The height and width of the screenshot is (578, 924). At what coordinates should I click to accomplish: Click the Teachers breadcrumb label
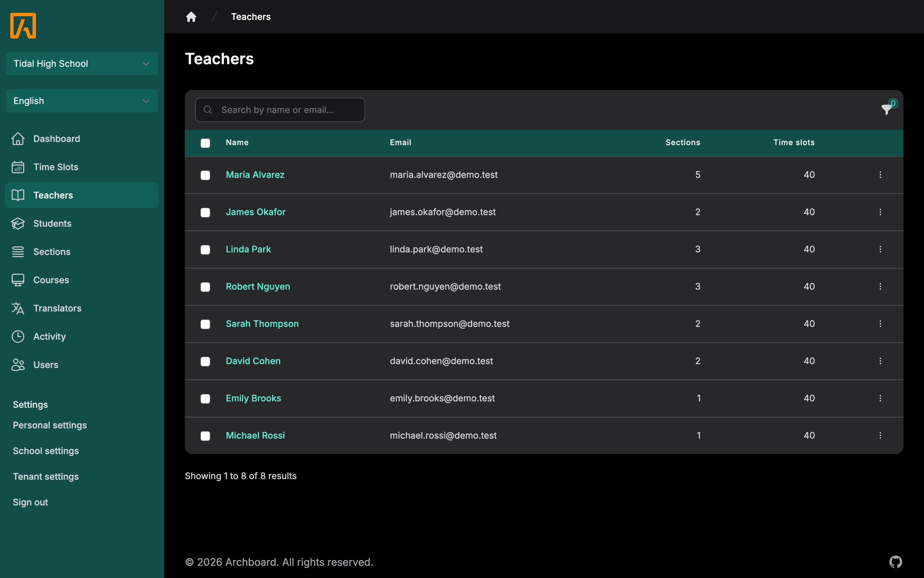pyautogui.click(x=251, y=17)
